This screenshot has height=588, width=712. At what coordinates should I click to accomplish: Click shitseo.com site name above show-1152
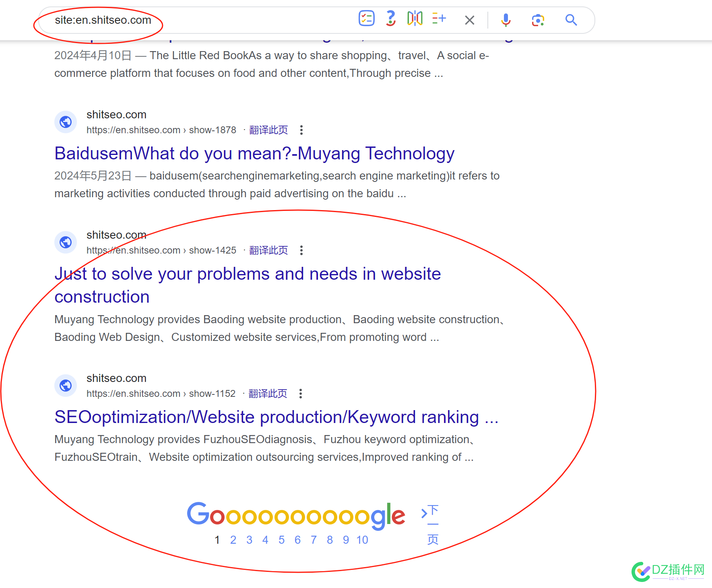(x=116, y=378)
